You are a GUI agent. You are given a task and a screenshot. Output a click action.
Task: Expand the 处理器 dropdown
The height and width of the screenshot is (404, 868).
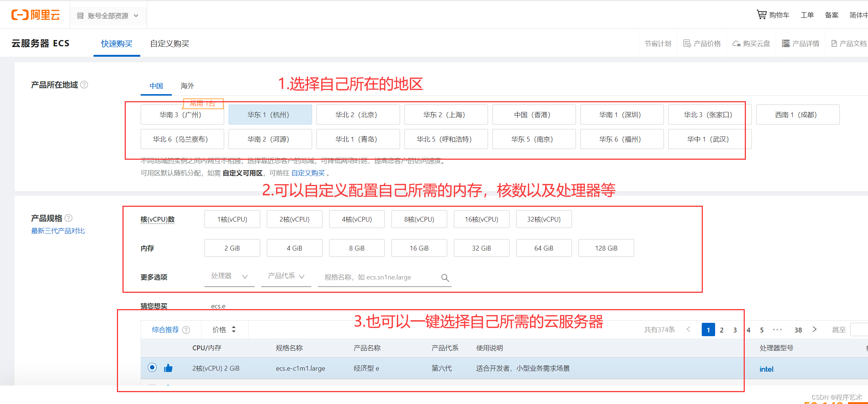[229, 276]
